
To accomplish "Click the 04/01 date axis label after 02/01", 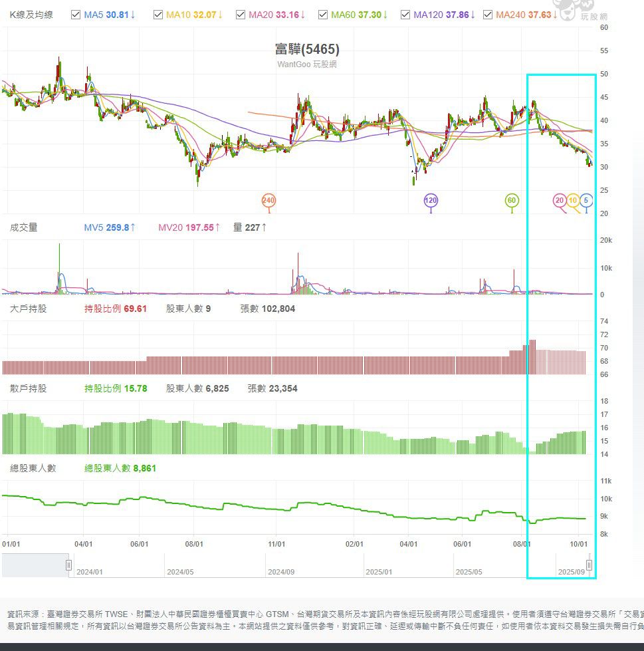I will click(408, 544).
